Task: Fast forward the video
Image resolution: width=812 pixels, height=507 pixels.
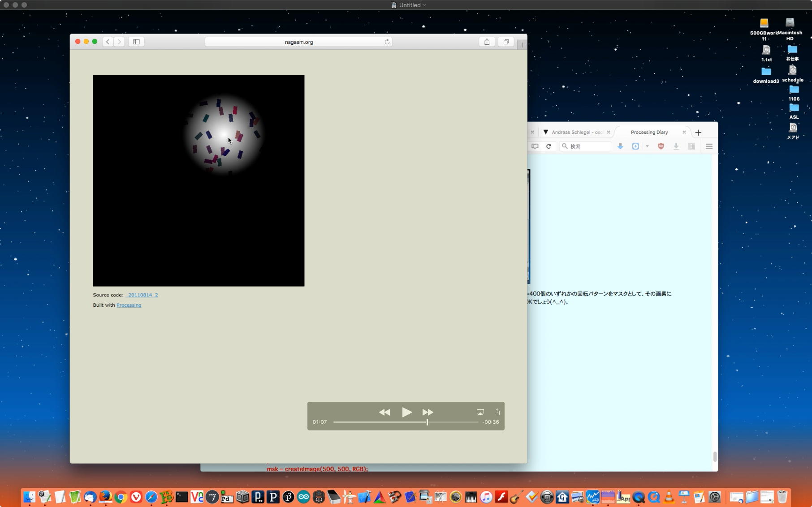Action: coord(428,412)
